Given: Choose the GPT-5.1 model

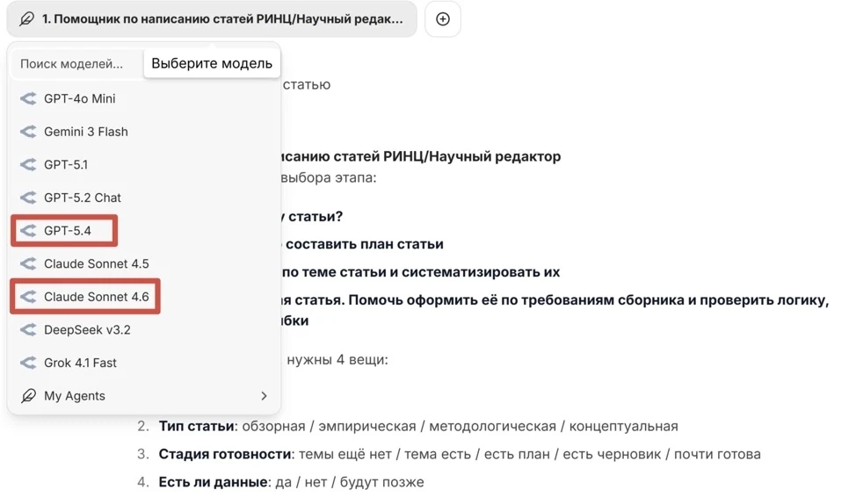Looking at the screenshot, I should (x=144, y=165).
